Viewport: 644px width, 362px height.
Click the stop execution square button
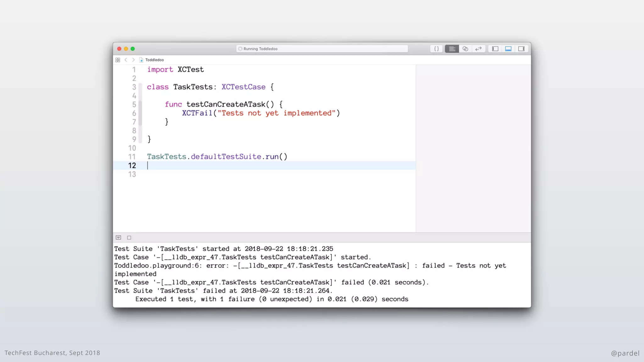coord(129,238)
